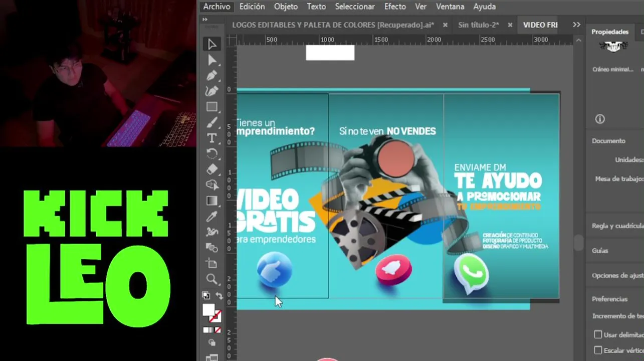Swap fill and stroke colors

point(219,296)
